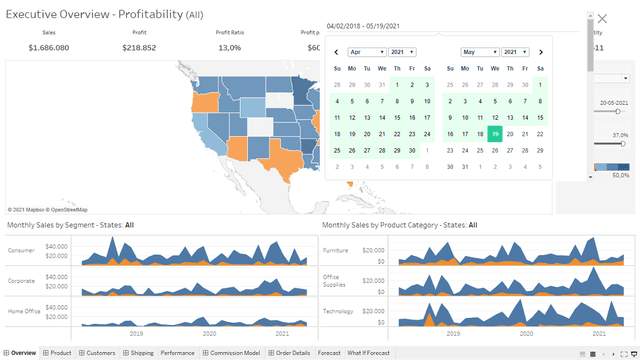The image size is (640, 363).
Task: Click the date range input field
Action: (453, 26)
